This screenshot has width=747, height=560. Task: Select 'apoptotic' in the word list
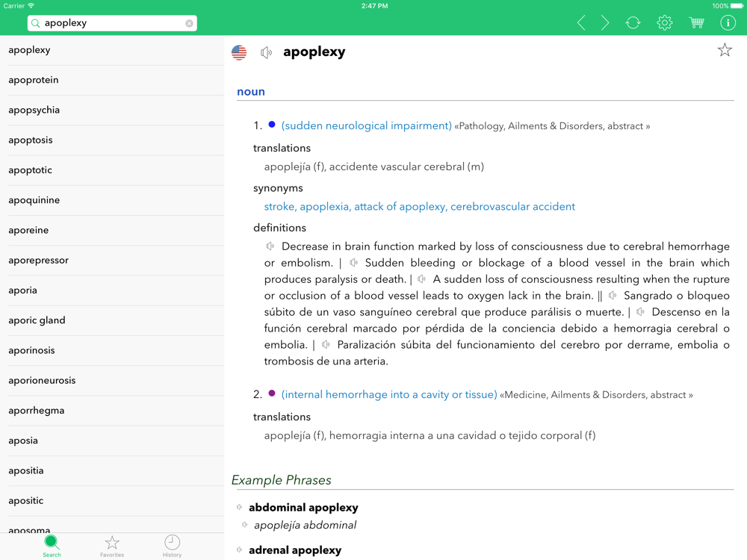point(112,170)
